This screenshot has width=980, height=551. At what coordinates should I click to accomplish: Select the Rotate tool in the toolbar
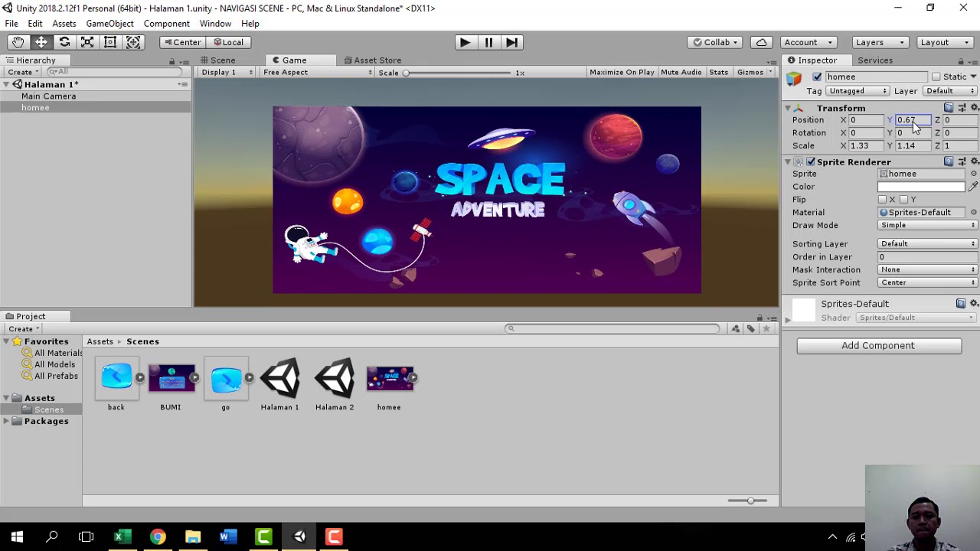point(64,42)
